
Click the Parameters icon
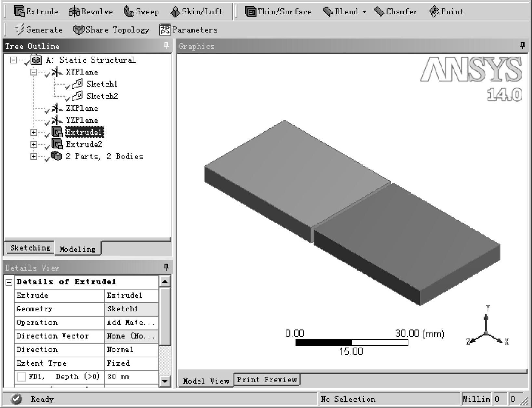coord(165,30)
